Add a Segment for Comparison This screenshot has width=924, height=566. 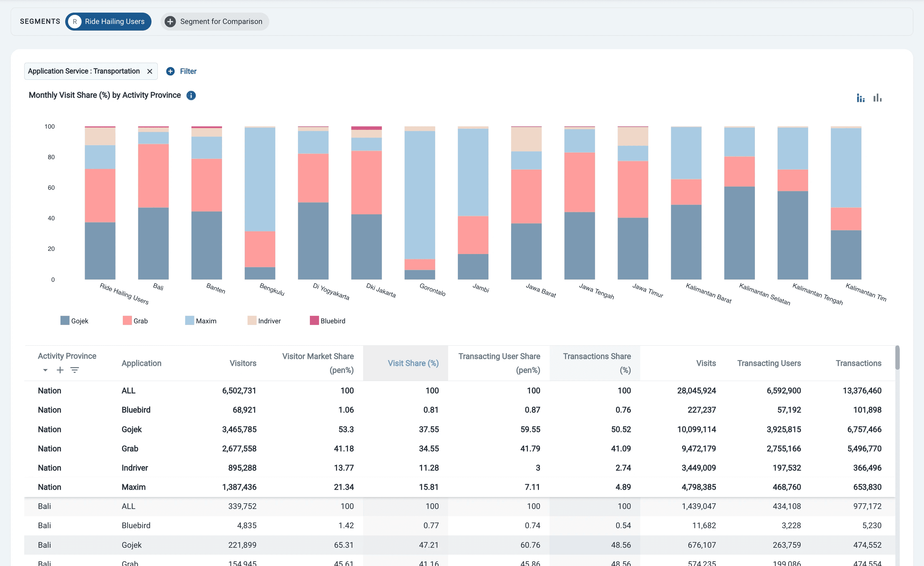pos(215,21)
